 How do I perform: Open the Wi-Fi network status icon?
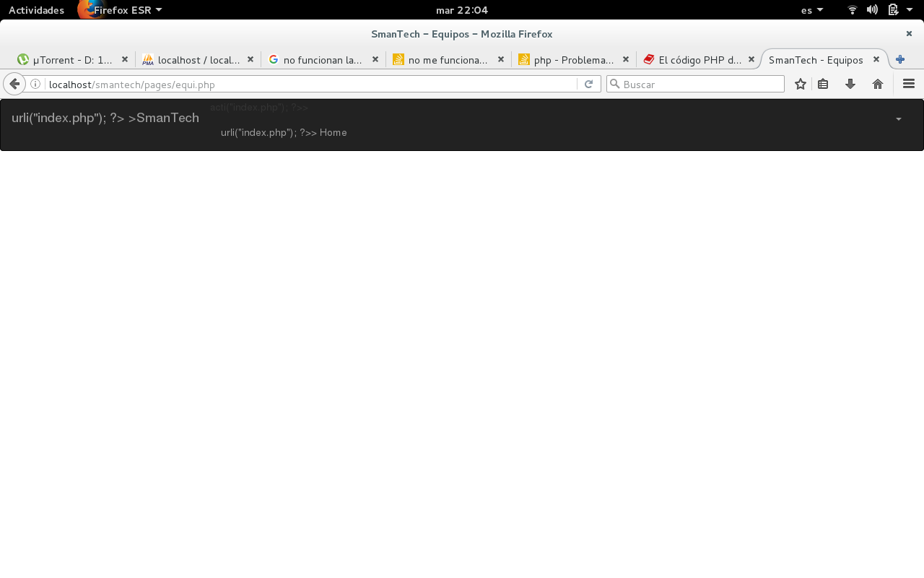pos(853,10)
